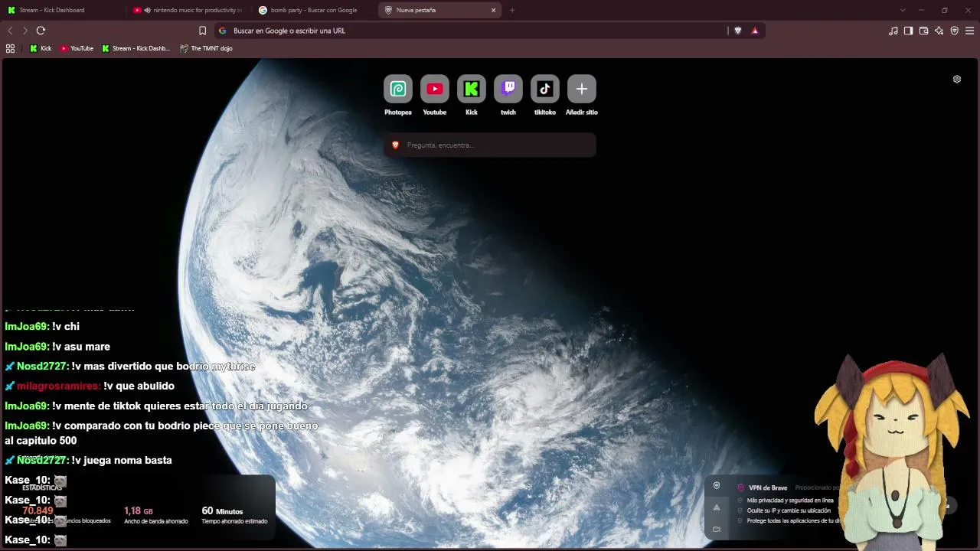Reload the current page
The height and width of the screenshot is (551, 980).
pyautogui.click(x=41, y=31)
